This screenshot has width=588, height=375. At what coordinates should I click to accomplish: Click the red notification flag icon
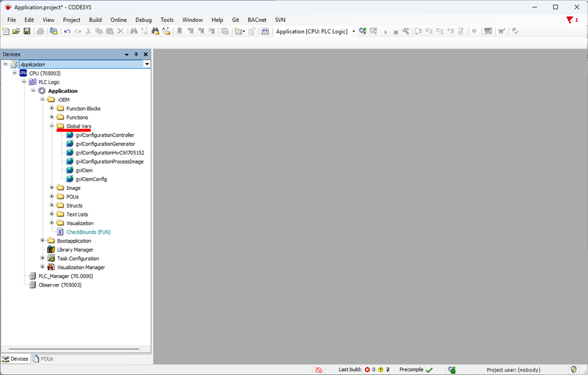pos(569,20)
